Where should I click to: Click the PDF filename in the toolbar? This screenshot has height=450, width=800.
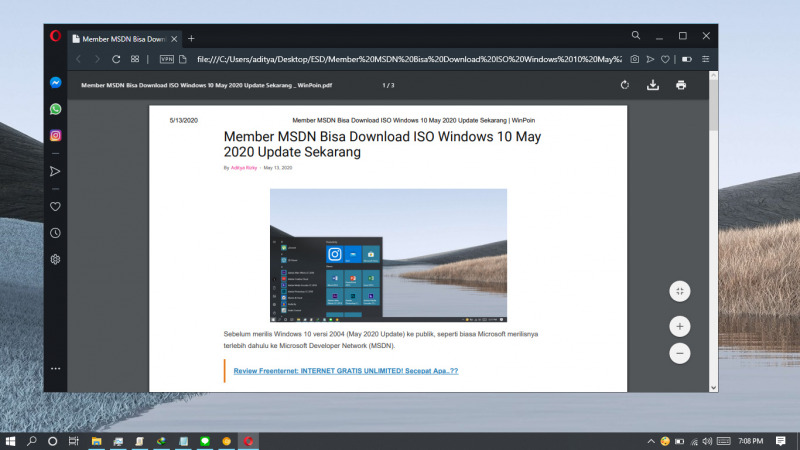coord(207,85)
